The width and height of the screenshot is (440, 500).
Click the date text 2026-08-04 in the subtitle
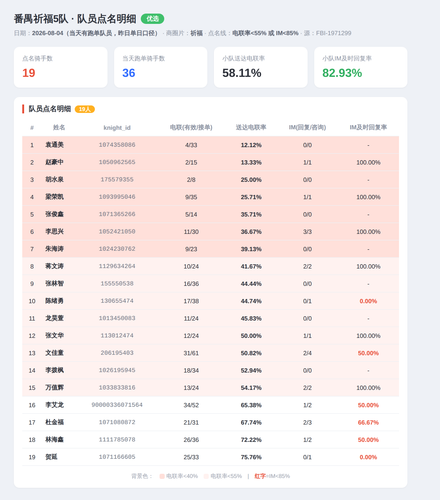coord(48,33)
